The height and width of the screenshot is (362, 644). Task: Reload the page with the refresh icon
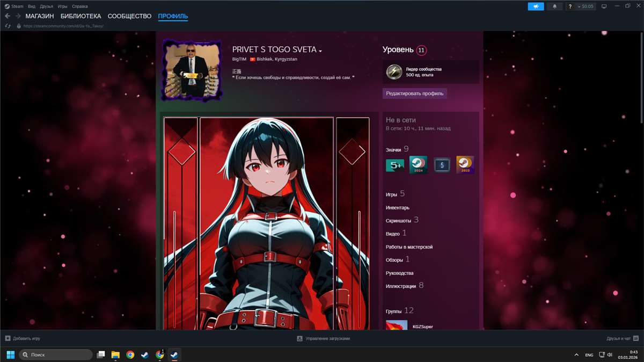(8, 26)
